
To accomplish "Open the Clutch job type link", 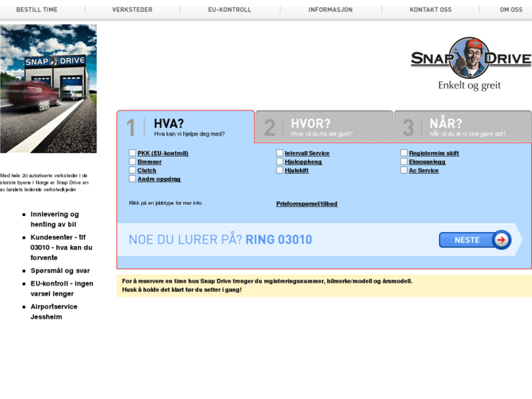I will [147, 171].
